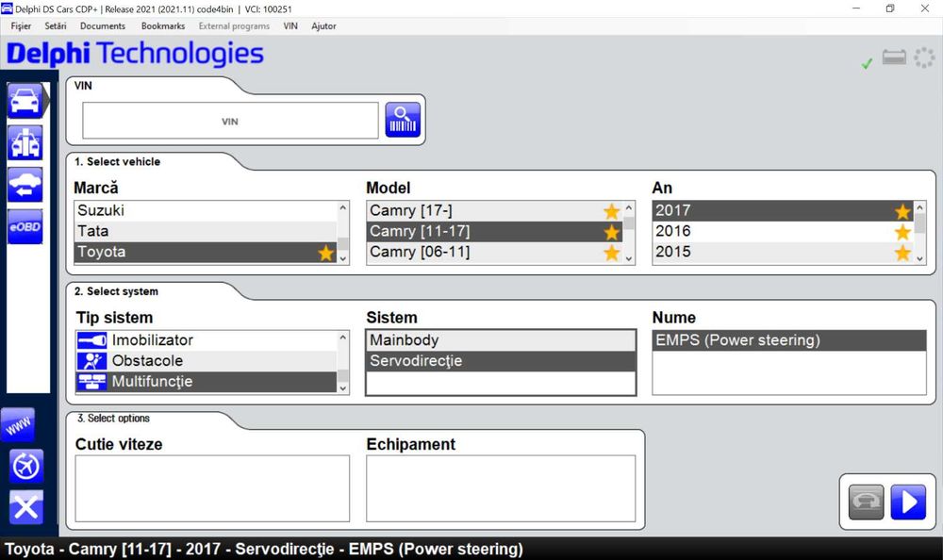Click Model list scroll up arrow
The height and width of the screenshot is (560, 943).
pyautogui.click(x=629, y=207)
